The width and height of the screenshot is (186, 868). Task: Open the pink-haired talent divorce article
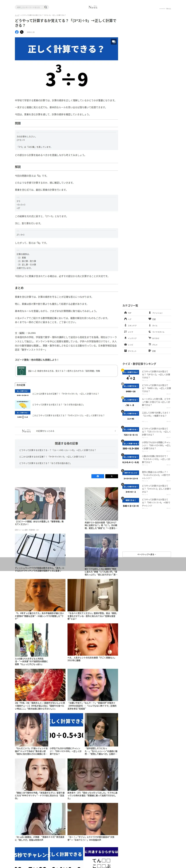93,640
